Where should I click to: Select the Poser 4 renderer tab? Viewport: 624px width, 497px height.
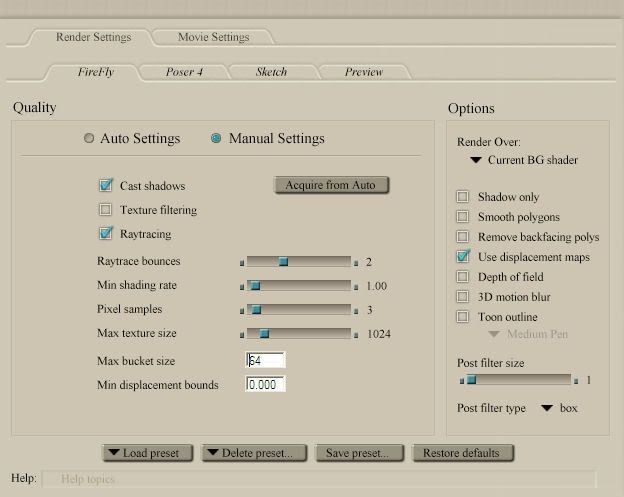coord(184,72)
